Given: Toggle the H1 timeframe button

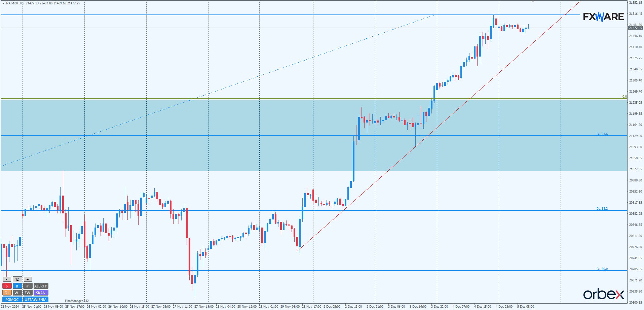Looking at the screenshot, I should [28, 286].
